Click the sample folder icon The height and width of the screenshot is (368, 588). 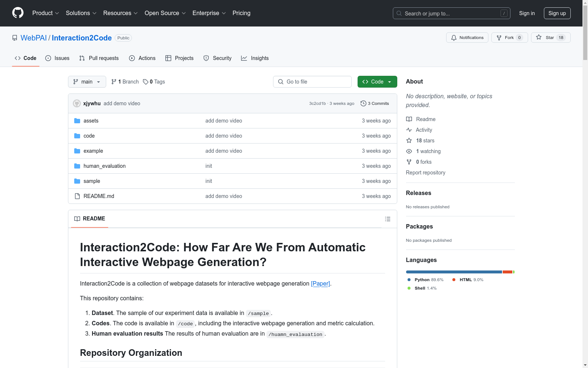pos(77,181)
